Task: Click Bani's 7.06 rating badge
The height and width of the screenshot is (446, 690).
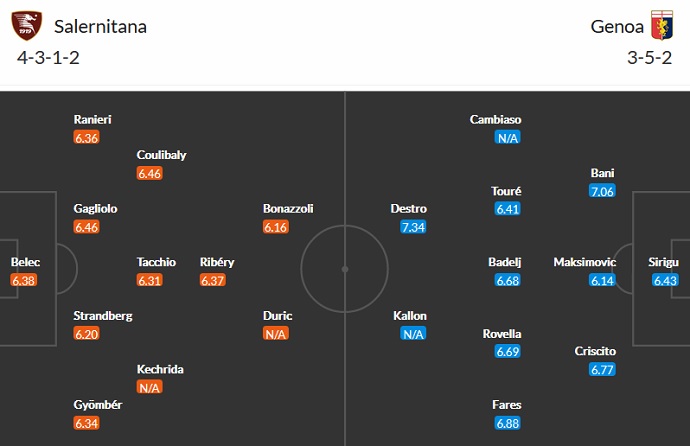Action: click(602, 191)
